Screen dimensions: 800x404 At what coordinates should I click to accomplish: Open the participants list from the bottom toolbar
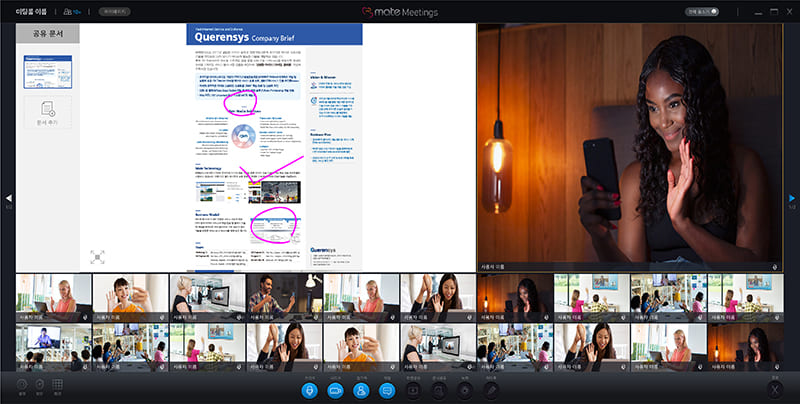[x=361, y=391]
